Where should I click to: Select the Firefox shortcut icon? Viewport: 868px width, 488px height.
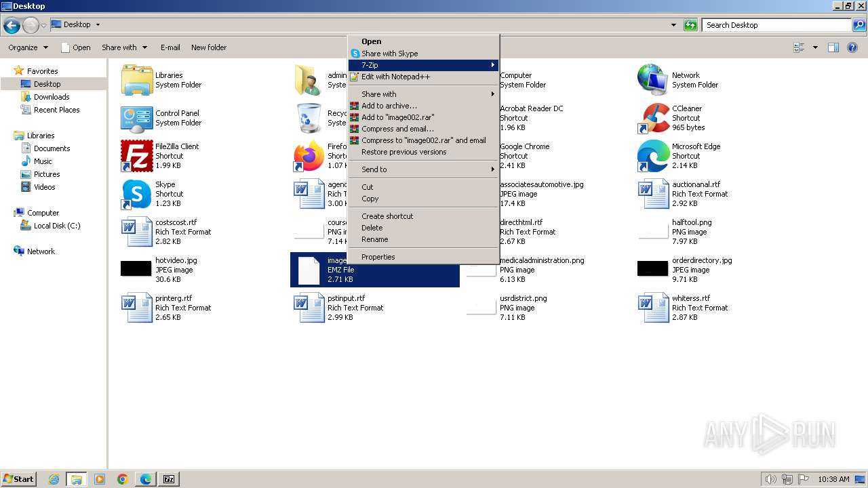tap(309, 156)
